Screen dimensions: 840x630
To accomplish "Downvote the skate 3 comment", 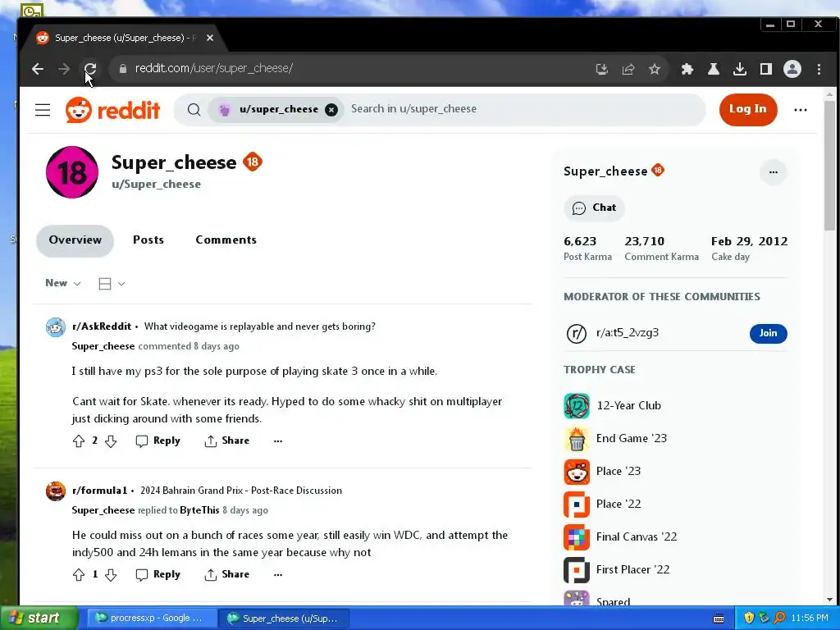I will pos(111,441).
